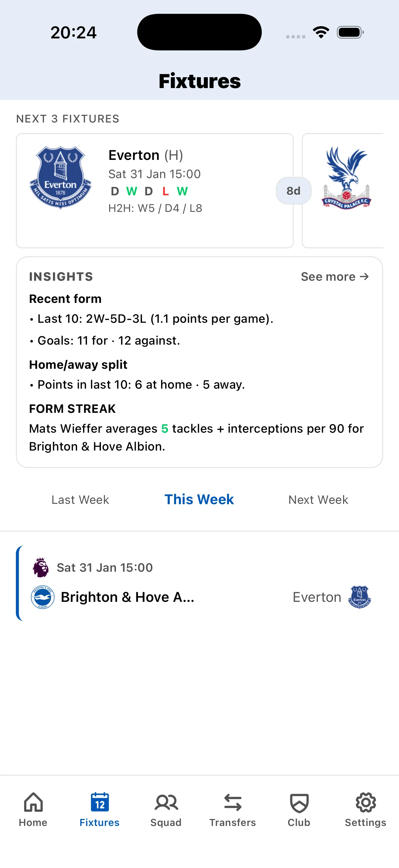The image size is (399, 868).
Task: Switch to the Last Week tab
Action: coord(80,500)
